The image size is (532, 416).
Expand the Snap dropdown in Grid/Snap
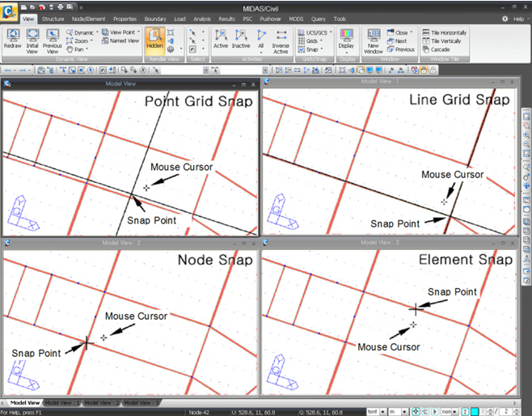[314, 49]
